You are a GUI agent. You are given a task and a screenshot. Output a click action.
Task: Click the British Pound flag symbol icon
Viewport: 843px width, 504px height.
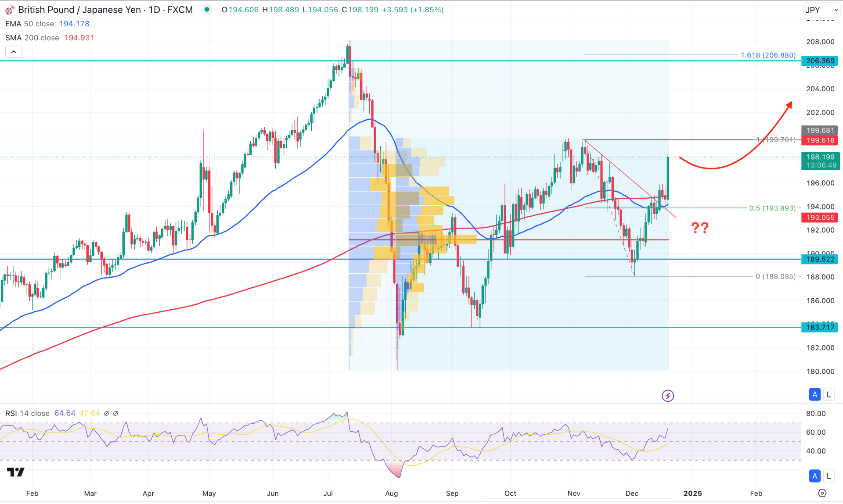[9, 10]
